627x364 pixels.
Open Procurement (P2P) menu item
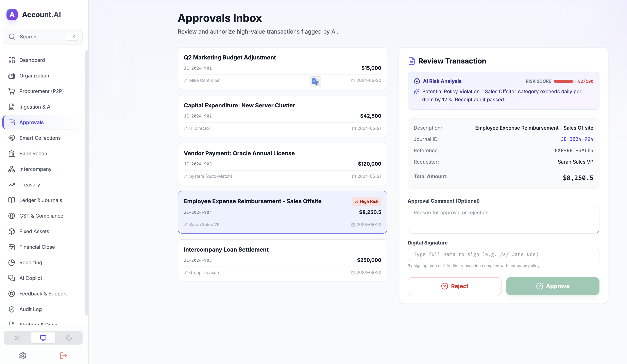pos(41,91)
